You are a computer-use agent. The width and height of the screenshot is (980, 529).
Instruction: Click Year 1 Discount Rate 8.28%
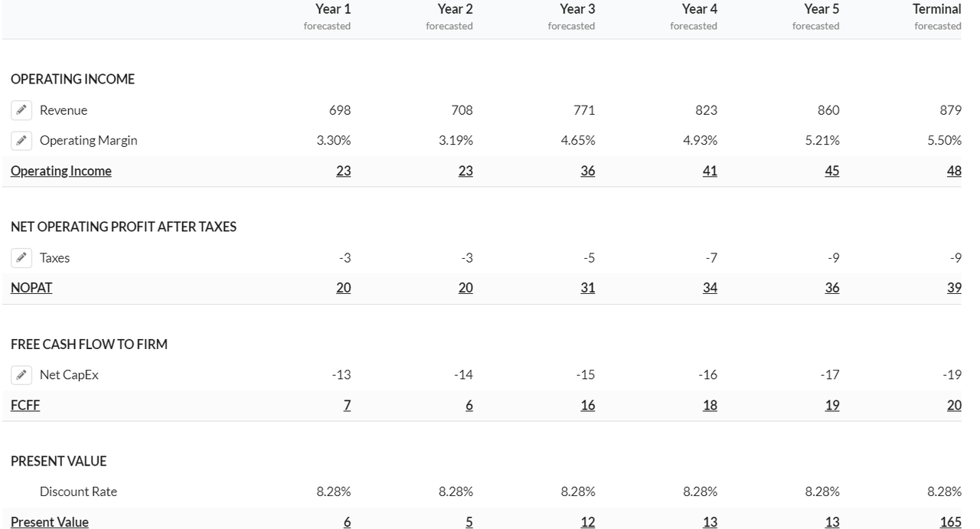334,491
